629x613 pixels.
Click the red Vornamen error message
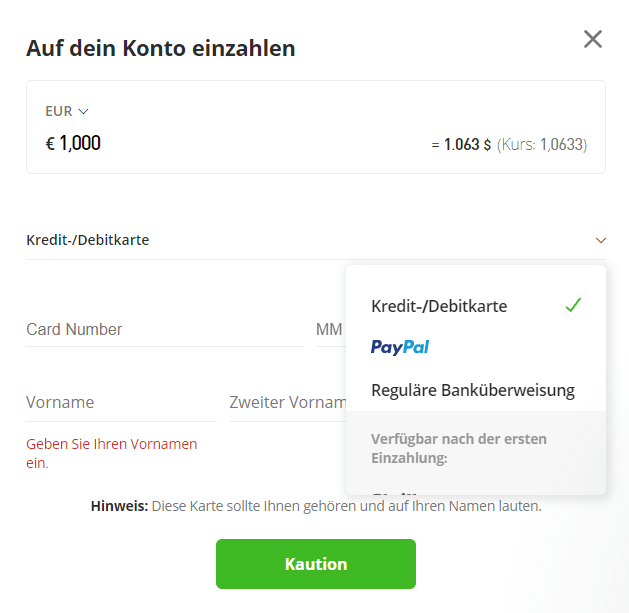pyautogui.click(x=112, y=453)
